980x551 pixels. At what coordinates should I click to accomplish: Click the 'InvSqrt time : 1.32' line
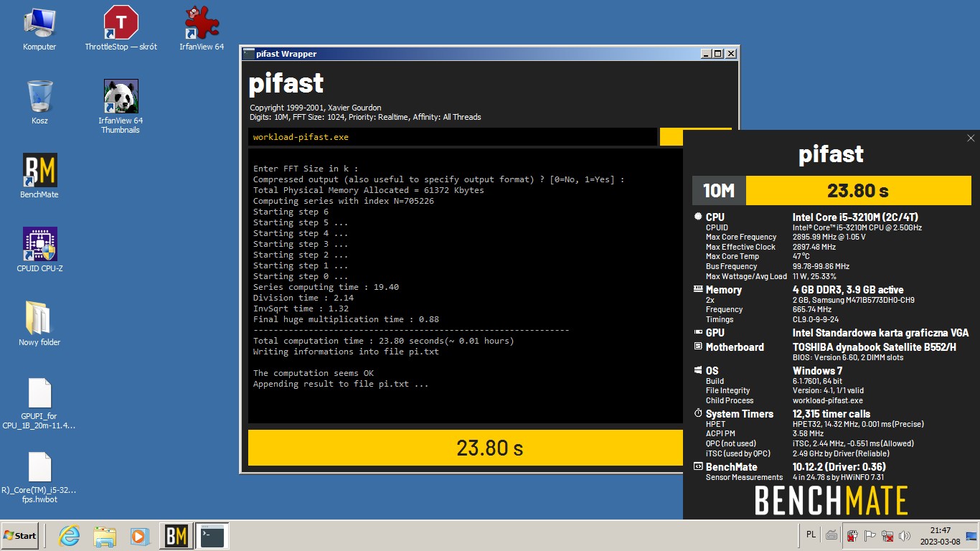click(301, 309)
